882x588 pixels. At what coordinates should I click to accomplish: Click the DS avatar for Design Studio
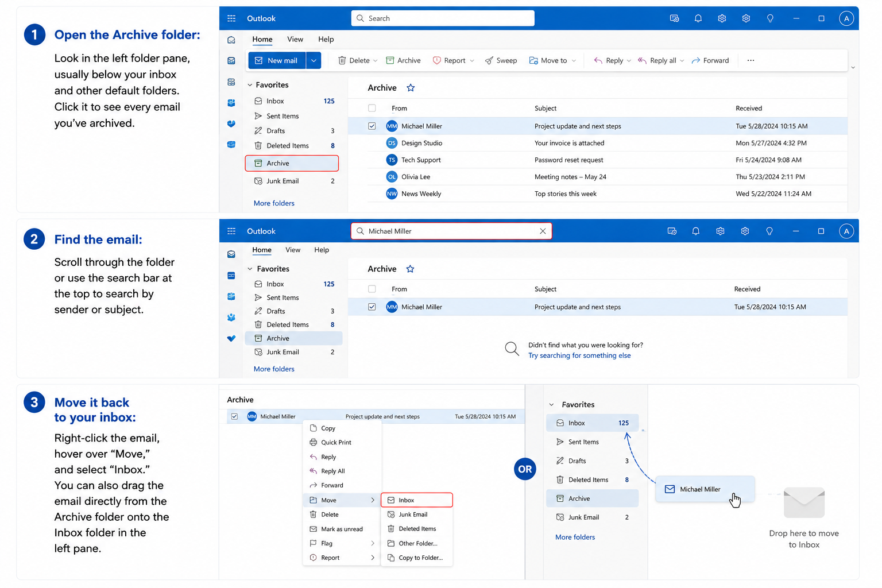[x=392, y=143]
